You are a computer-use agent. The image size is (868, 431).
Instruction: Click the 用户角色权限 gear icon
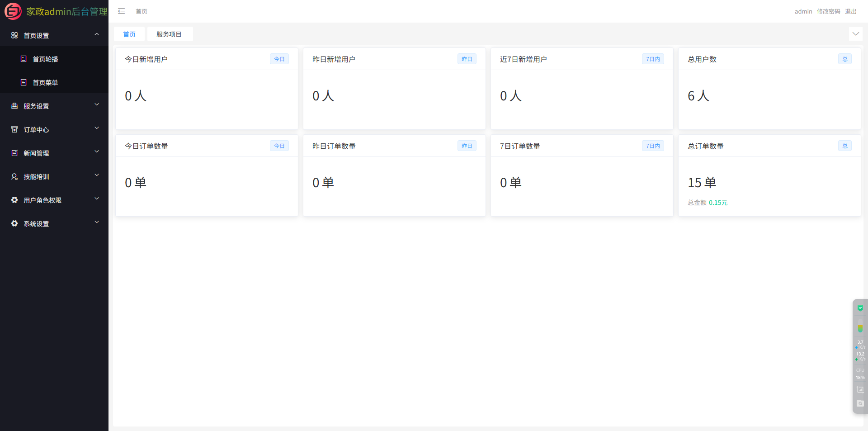14,200
